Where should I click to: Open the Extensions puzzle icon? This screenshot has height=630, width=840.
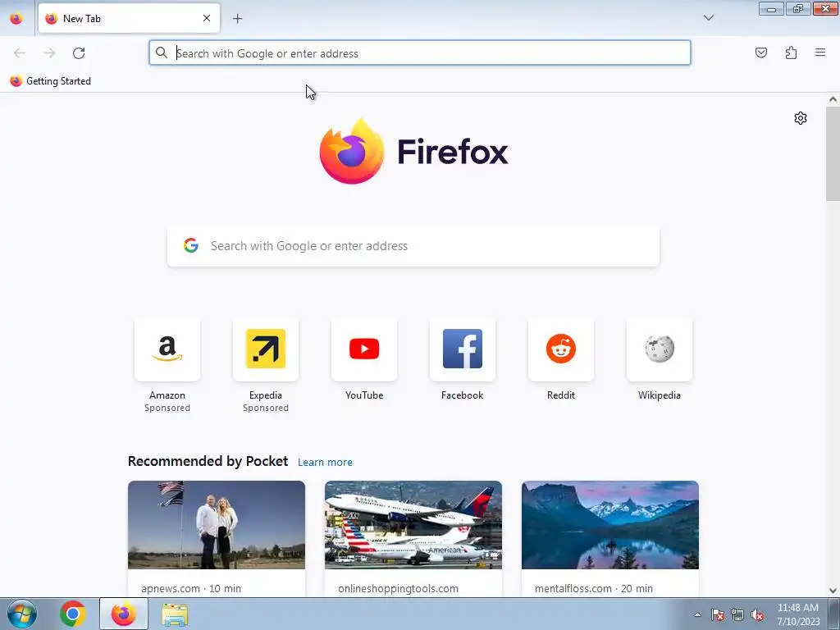[x=791, y=52]
